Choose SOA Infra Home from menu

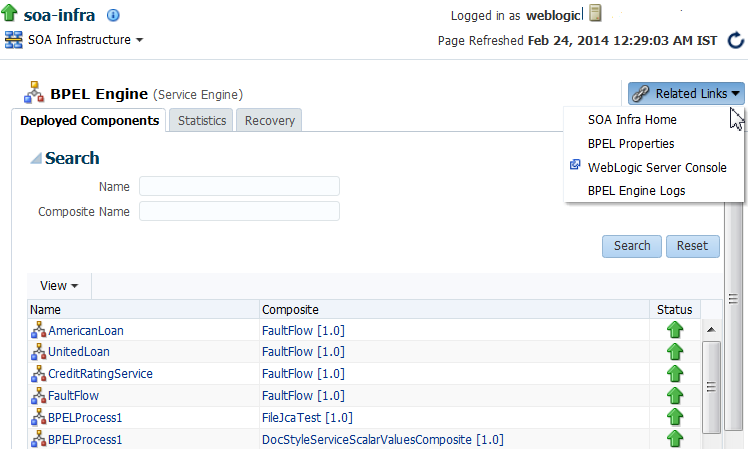632,120
